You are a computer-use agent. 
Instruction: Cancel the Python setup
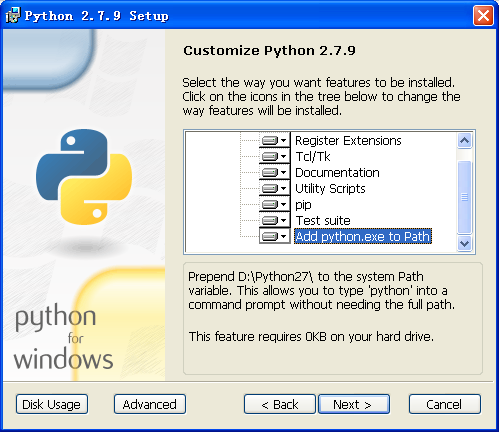pyautogui.click(x=445, y=404)
